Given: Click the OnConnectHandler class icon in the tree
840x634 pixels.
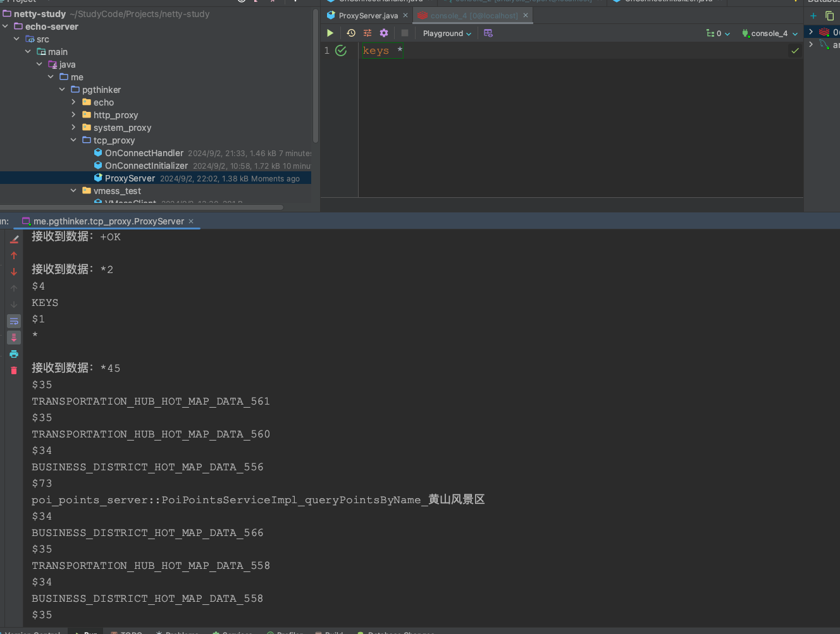Looking at the screenshot, I should tap(98, 152).
